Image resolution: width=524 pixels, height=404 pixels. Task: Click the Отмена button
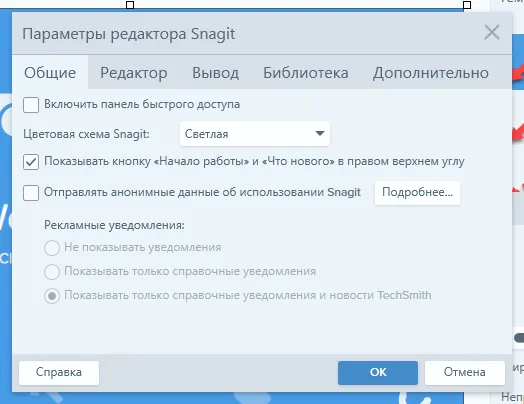tap(465, 373)
